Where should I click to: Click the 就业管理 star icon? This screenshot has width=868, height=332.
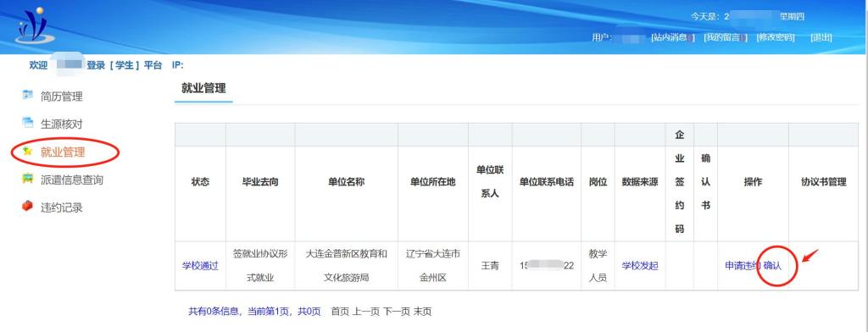tap(27, 151)
